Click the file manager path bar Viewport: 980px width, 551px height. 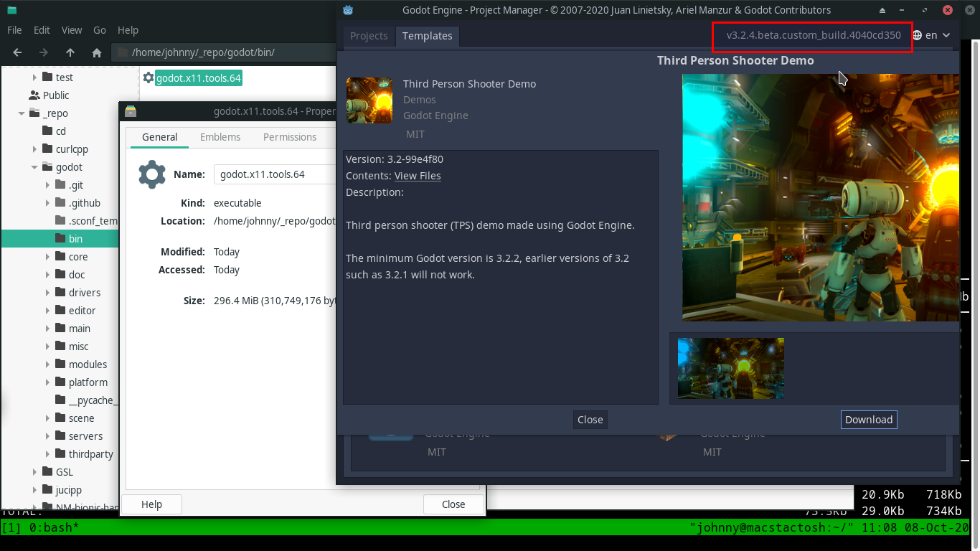224,52
